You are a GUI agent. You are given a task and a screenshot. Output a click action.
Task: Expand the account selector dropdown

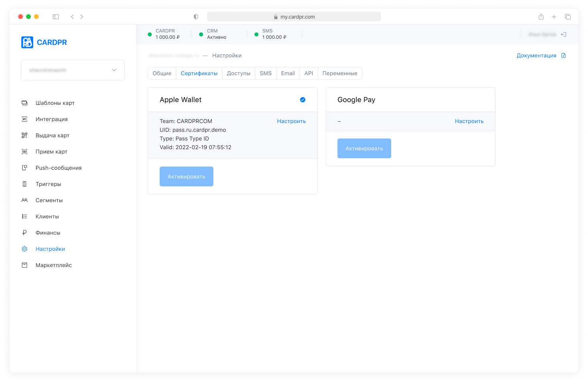(73, 70)
